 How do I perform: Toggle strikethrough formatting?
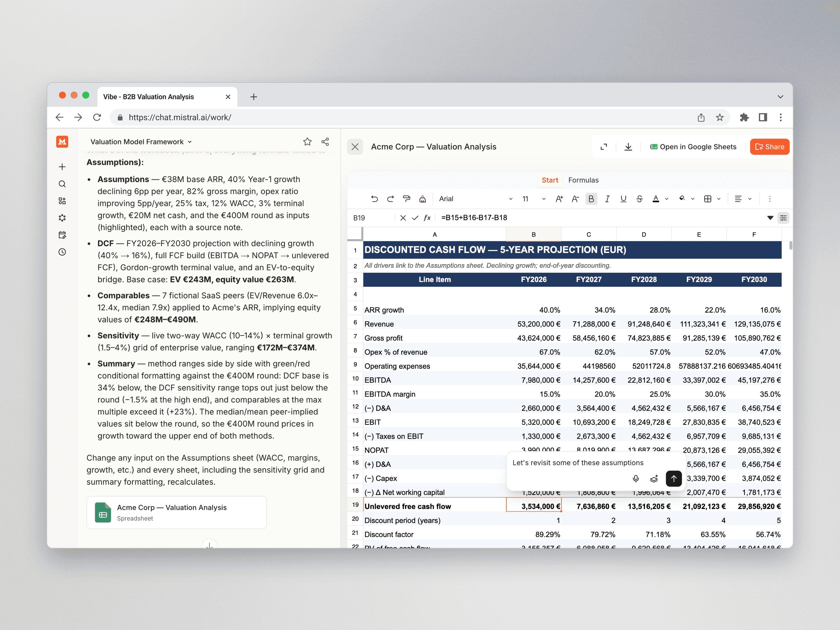(640, 199)
